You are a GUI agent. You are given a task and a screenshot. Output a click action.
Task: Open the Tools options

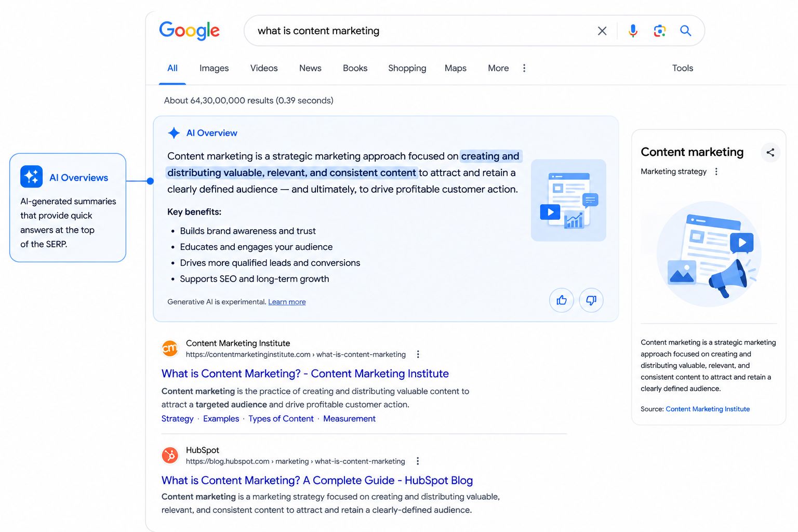(x=683, y=68)
